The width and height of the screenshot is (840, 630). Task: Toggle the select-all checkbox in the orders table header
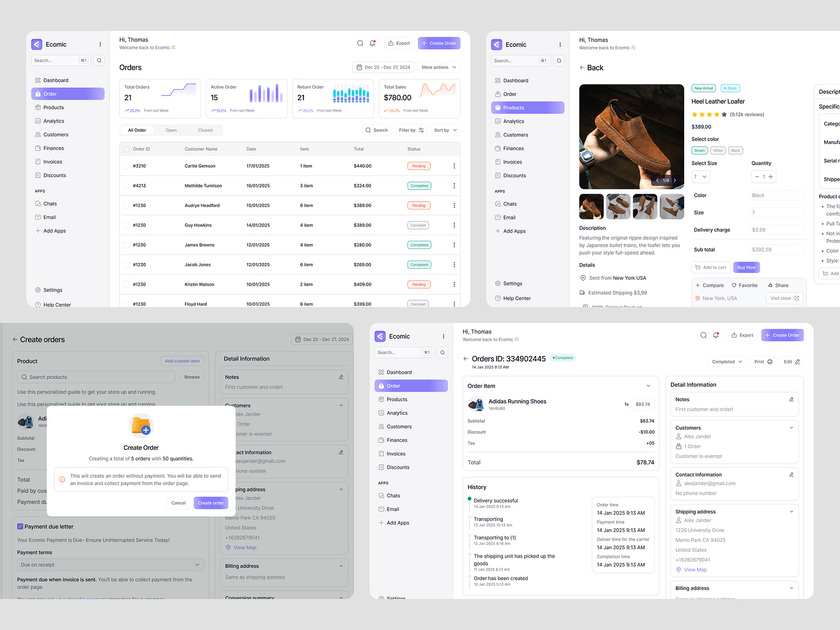126,149
